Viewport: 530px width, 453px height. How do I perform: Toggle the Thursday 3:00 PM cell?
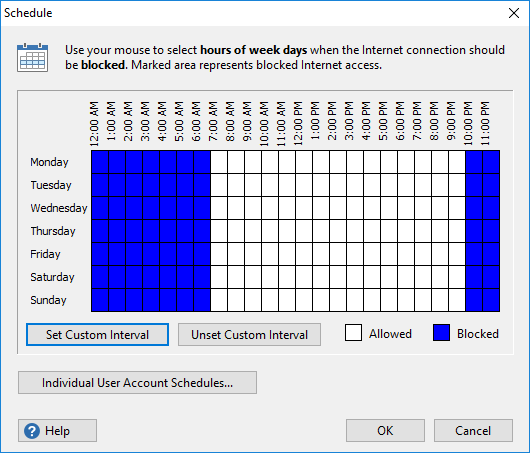click(x=355, y=231)
